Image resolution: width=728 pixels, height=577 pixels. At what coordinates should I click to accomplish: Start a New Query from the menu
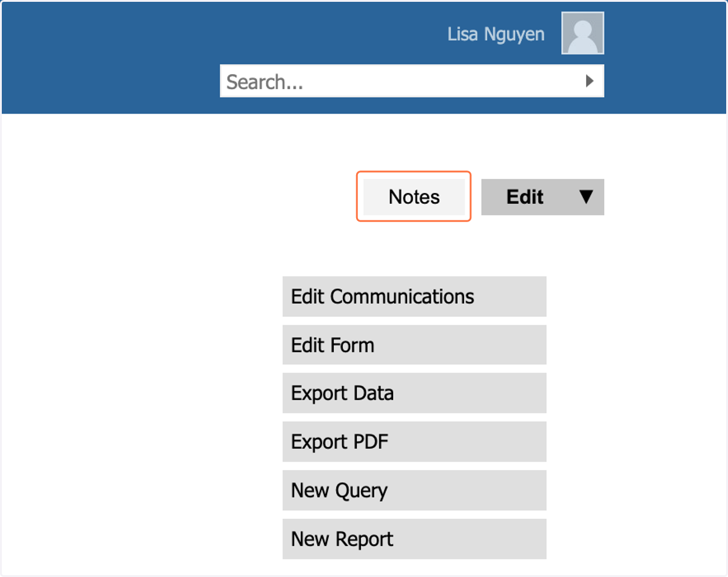tap(414, 490)
